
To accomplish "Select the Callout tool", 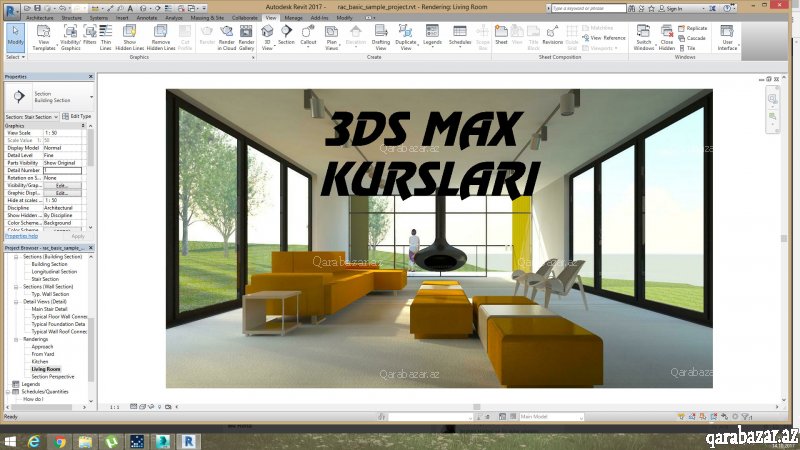I will point(308,35).
